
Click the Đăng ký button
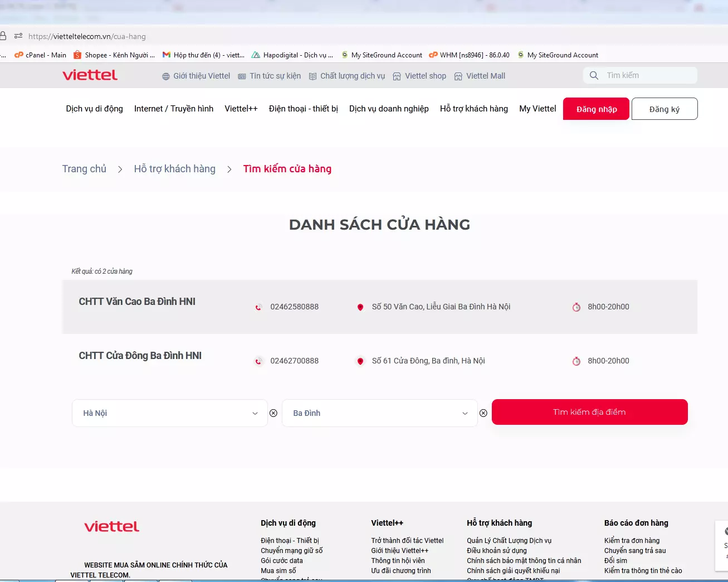click(x=665, y=109)
